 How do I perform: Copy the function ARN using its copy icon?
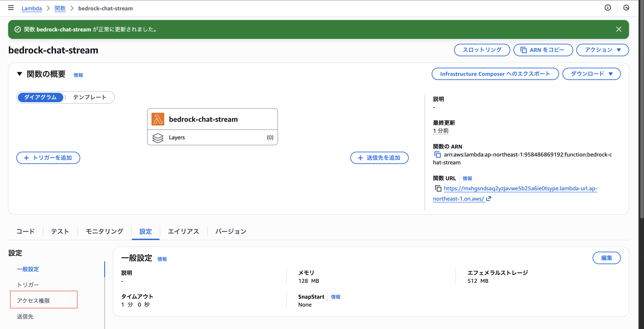(438, 155)
